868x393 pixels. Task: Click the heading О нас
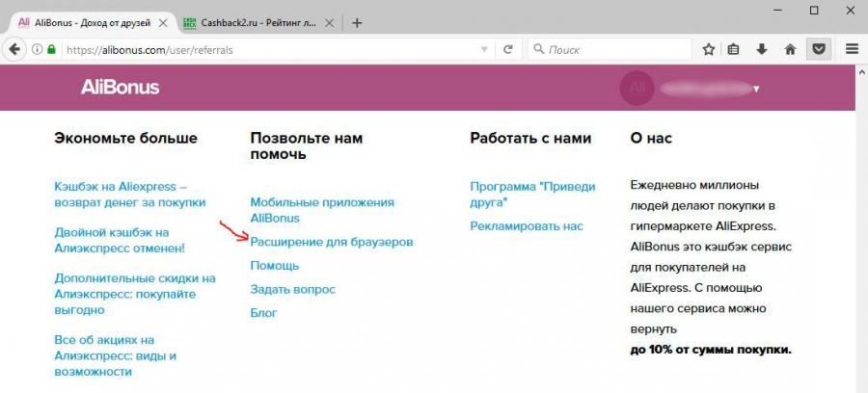651,138
